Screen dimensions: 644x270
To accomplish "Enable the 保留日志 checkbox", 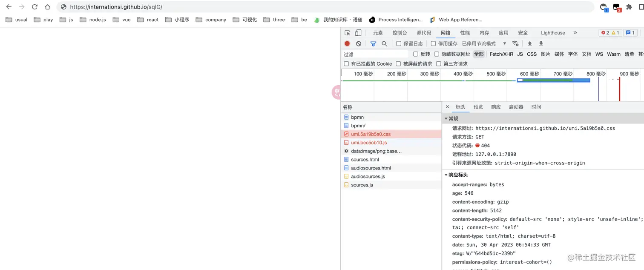I will [x=399, y=43].
